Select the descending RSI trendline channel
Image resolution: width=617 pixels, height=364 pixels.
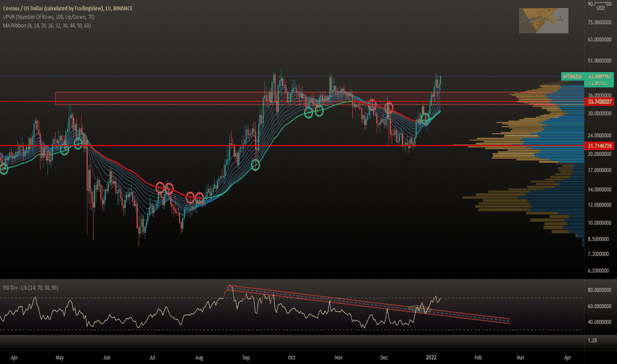(x=369, y=304)
